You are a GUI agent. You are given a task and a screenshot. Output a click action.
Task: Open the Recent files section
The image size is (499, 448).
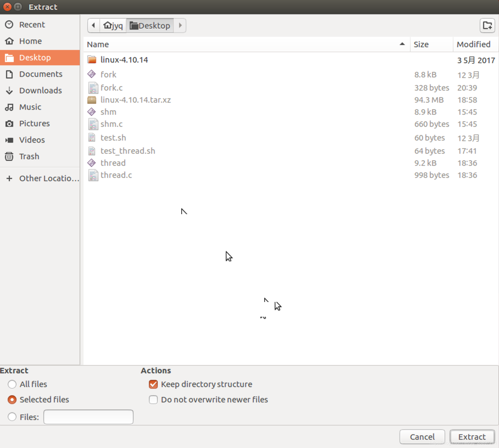click(x=32, y=24)
